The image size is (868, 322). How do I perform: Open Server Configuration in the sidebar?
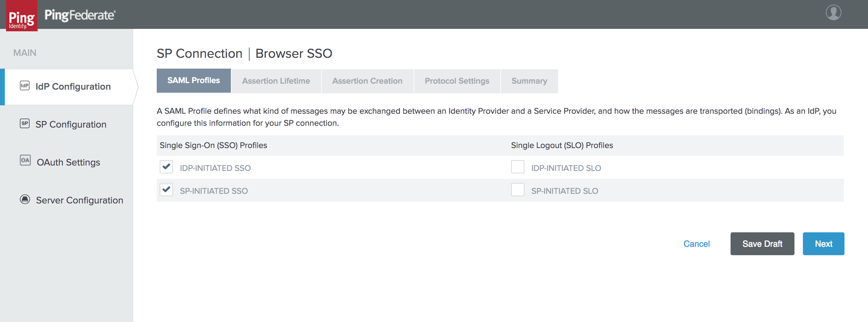tap(80, 200)
